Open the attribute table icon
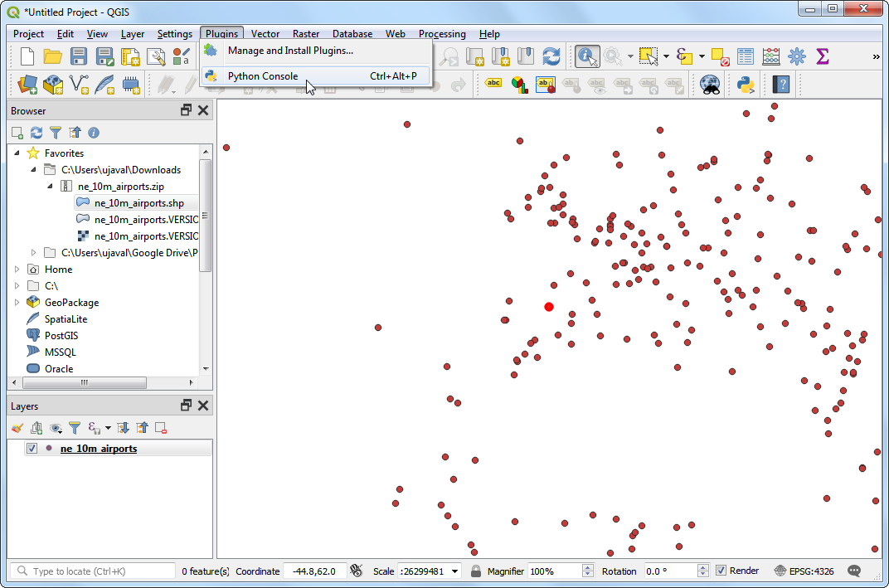The width and height of the screenshot is (889, 588). coord(746,56)
